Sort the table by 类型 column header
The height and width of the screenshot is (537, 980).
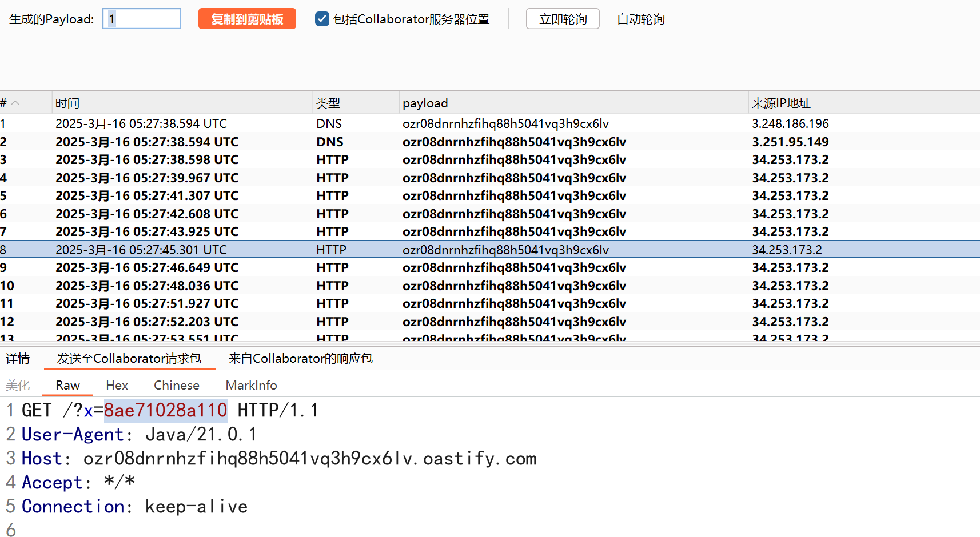pyautogui.click(x=328, y=103)
